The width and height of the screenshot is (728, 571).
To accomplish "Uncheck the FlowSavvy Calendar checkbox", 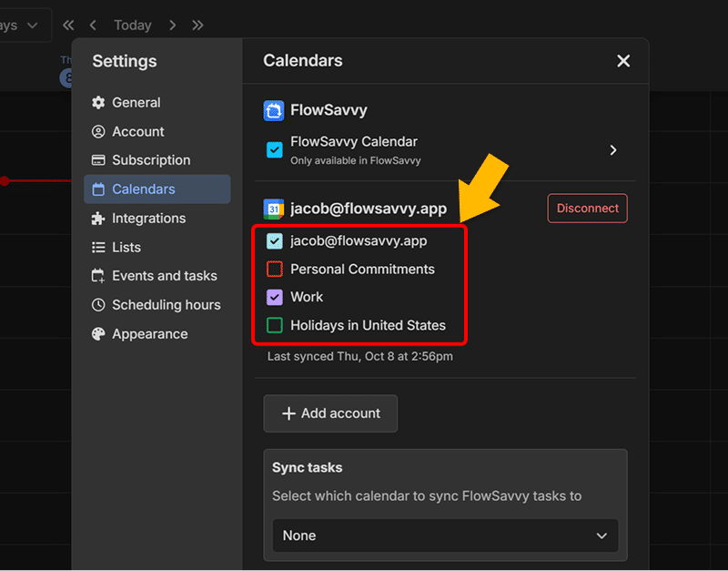I will 275,150.
